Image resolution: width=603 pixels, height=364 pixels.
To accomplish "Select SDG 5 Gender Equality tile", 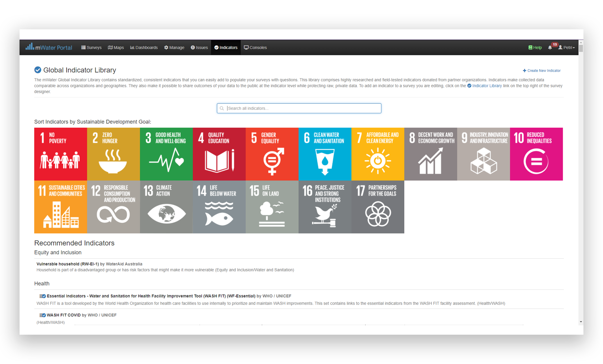I will click(272, 154).
